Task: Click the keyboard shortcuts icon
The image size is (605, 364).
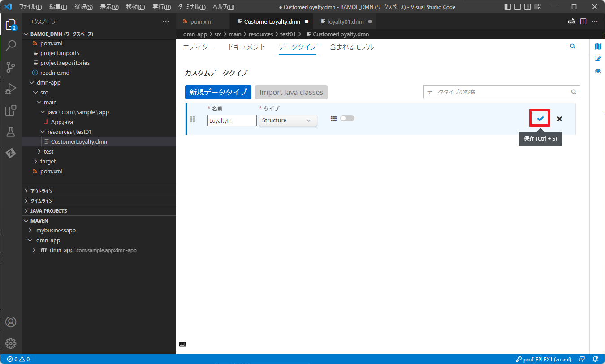Action: pos(182,344)
